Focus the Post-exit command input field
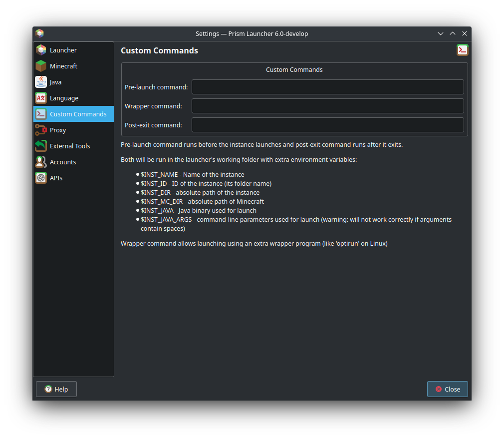The height and width of the screenshot is (439, 504). (x=327, y=125)
